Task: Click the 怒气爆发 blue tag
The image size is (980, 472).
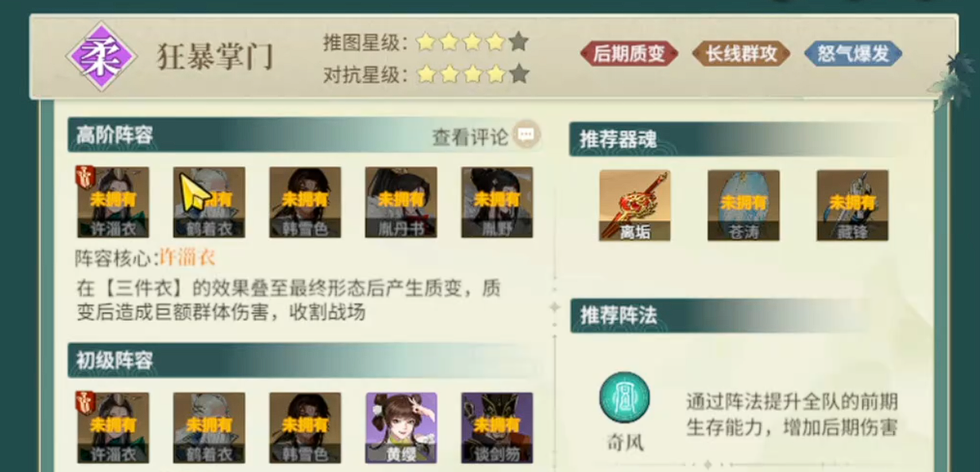Action: click(853, 54)
